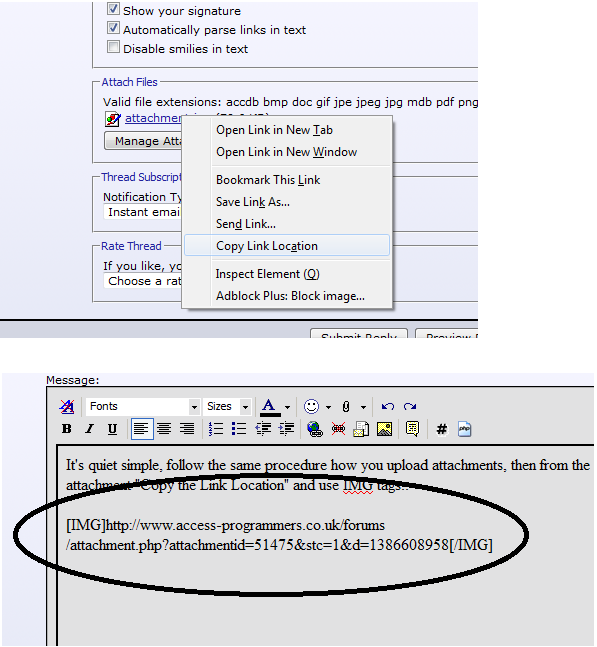Insert a hyperlink with globe icon
597x647 pixels.
[x=315, y=429]
